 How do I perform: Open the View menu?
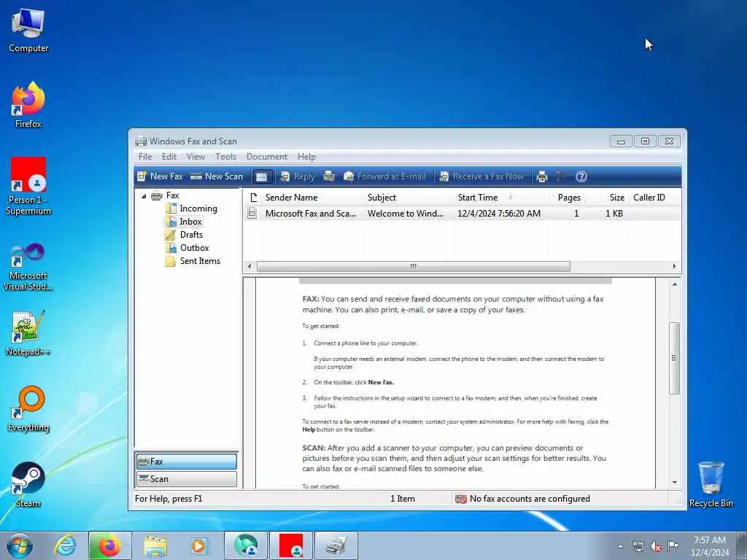196,157
